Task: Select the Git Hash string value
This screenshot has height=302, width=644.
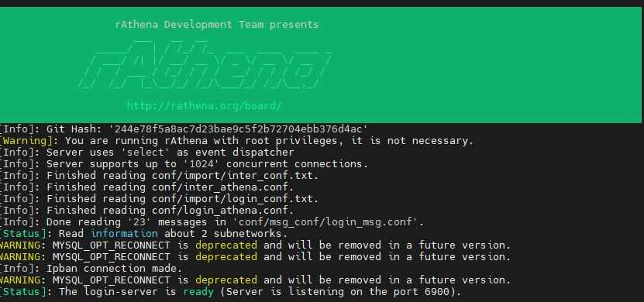Action: [238, 129]
